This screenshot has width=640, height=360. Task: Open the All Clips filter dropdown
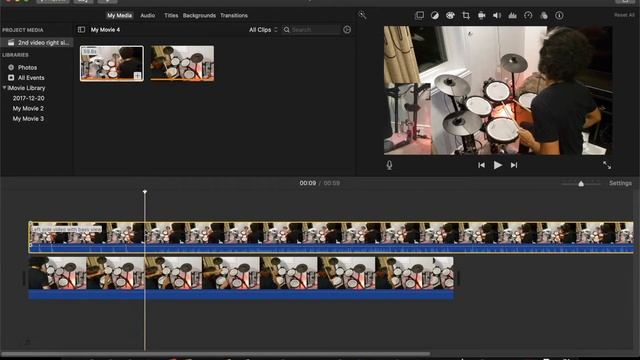(x=263, y=30)
